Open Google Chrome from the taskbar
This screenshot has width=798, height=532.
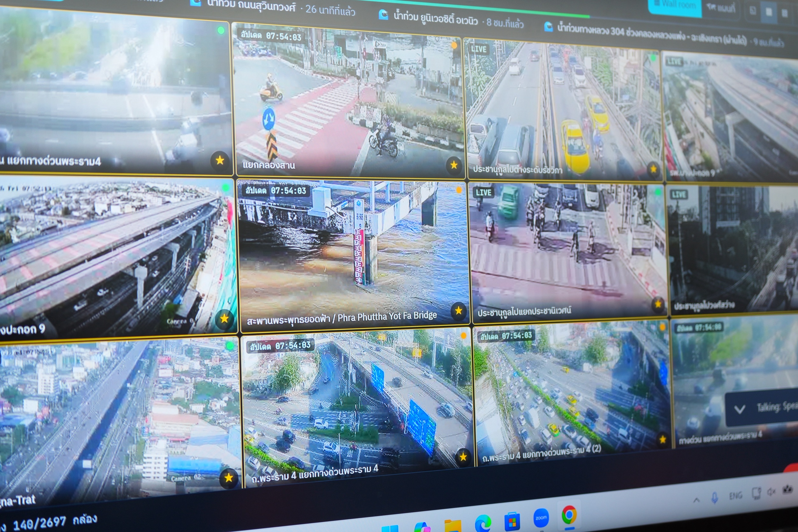click(x=569, y=515)
